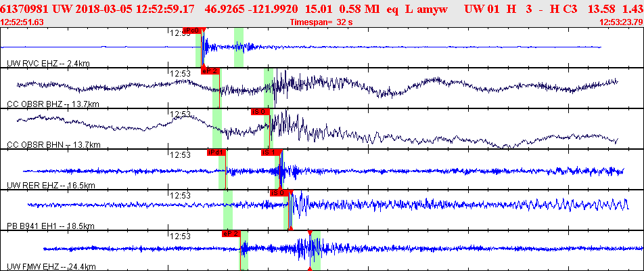Viewport: 644px width, 271px height.
Task: Click the second green arrival band on RVC trace
Action: pos(239,47)
